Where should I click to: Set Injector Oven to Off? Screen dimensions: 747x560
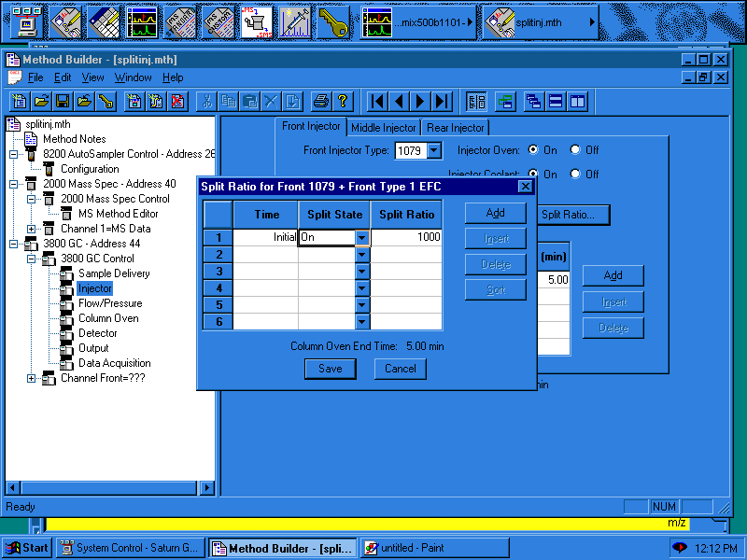pos(575,149)
